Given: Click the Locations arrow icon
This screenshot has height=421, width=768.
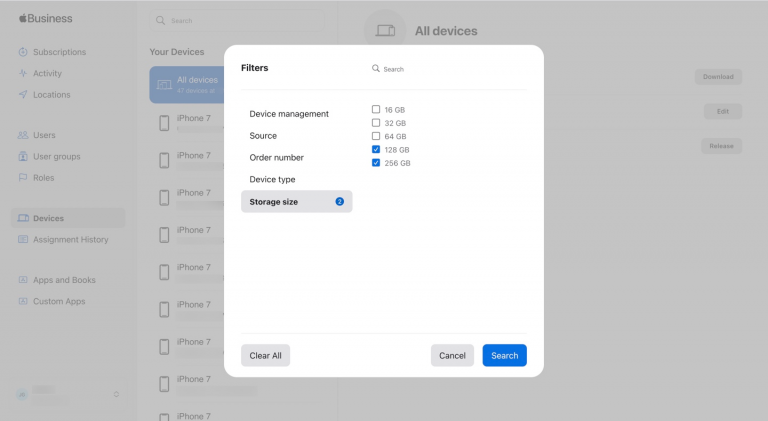Looking at the screenshot, I should (23, 95).
